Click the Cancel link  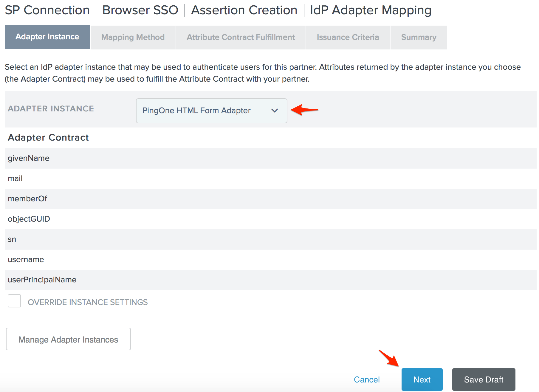[x=366, y=379]
